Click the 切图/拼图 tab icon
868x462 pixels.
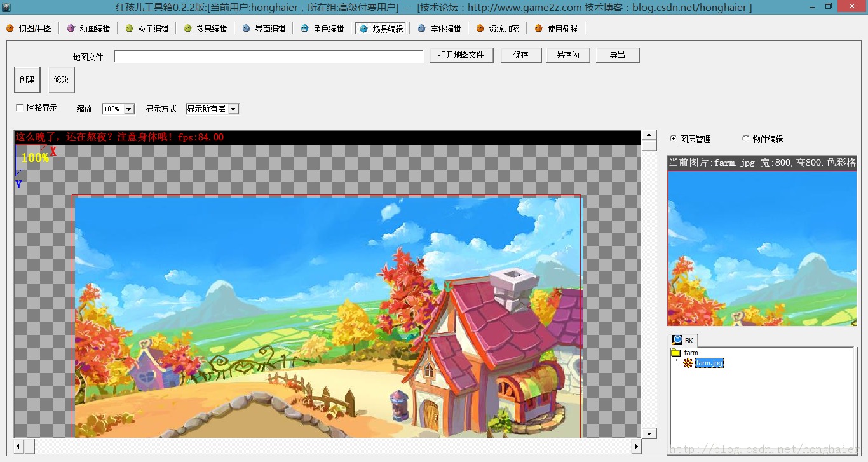pyautogui.click(x=10, y=29)
